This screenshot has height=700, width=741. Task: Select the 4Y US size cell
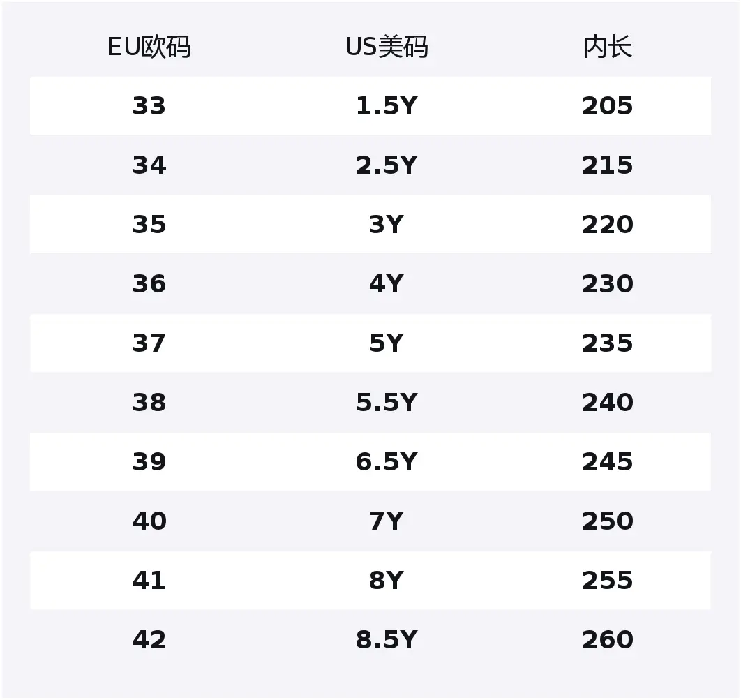(x=386, y=284)
